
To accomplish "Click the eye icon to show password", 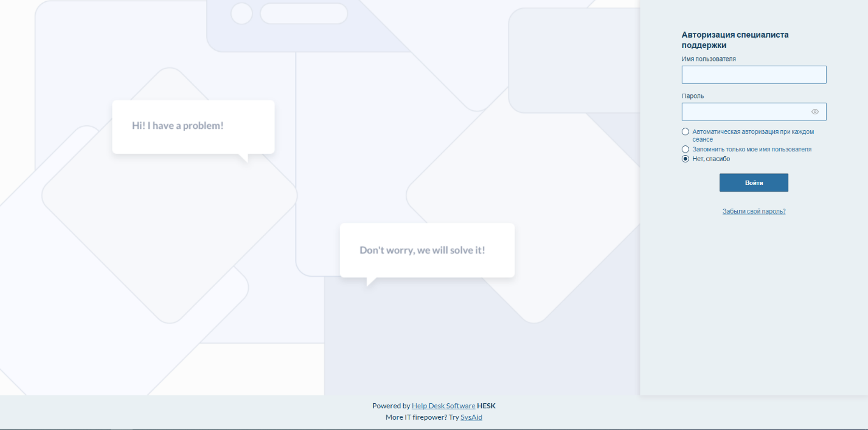I will [x=814, y=112].
